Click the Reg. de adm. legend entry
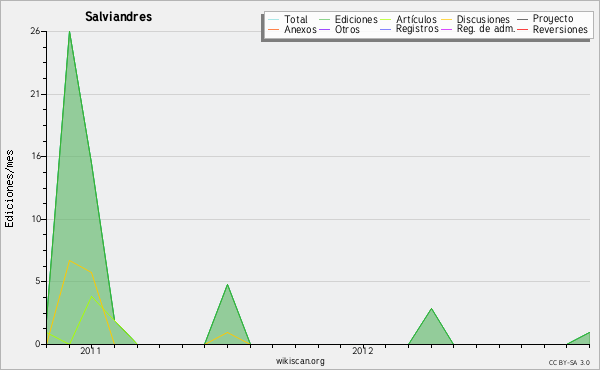The image size is (600, 370). (x=478, y=29)
